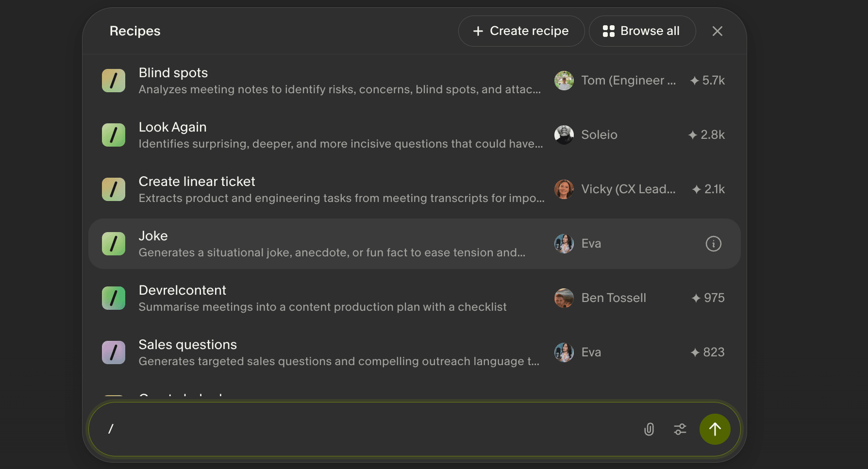This screenshot has height=469, width=868.
Task: Click the Devrelcontent recipe slash icon
Action: point(114,298)
